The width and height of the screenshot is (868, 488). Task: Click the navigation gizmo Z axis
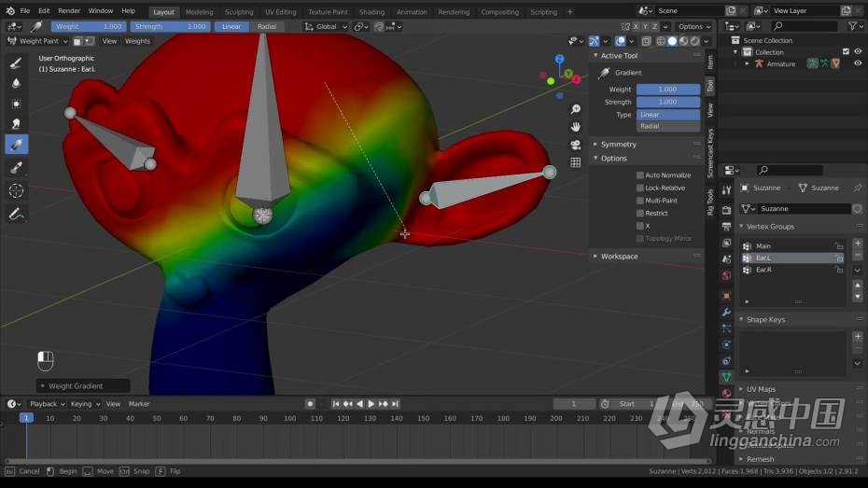[x=560, y=59]
